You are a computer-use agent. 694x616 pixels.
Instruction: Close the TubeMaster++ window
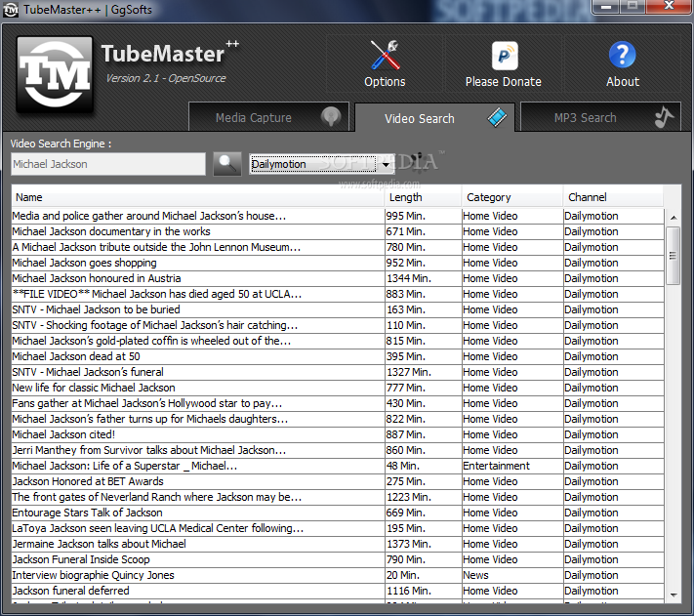[670, 6]
